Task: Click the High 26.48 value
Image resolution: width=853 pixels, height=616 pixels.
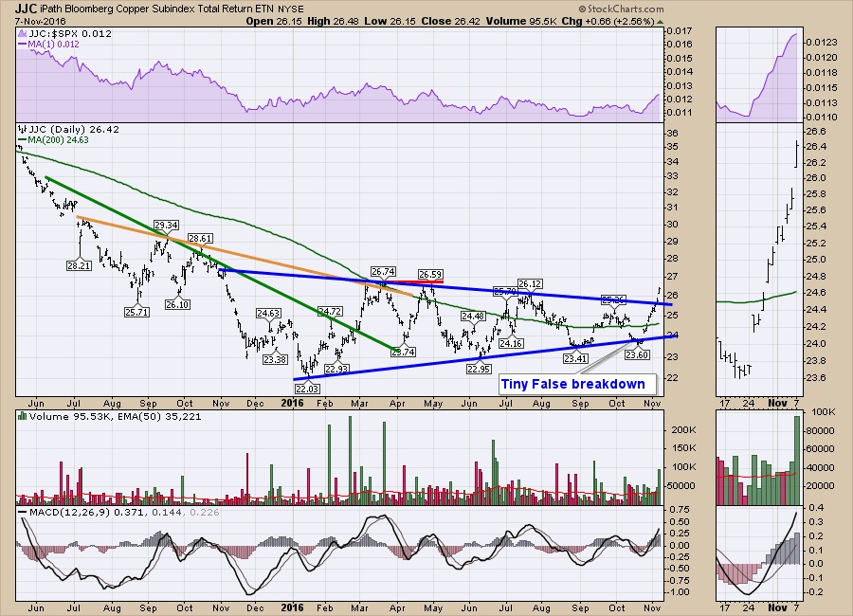Action: click(333, 21)
